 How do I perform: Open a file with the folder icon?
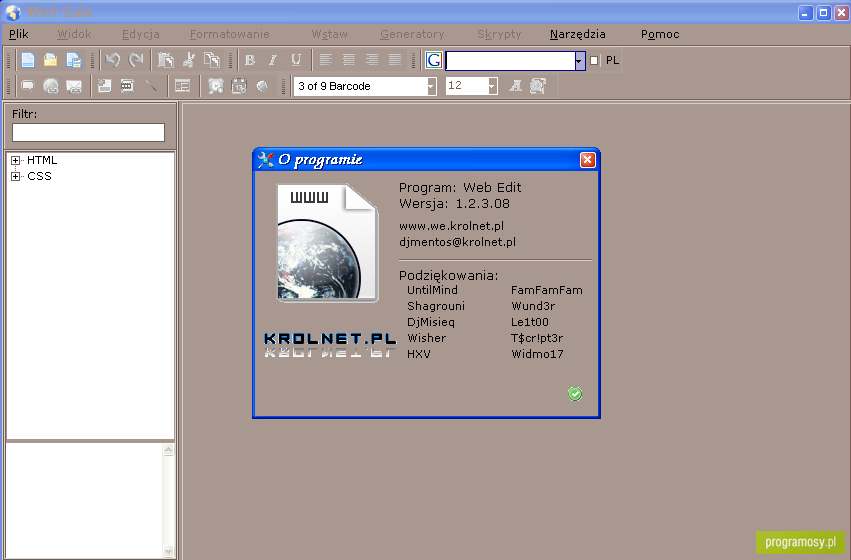[50, 60]
